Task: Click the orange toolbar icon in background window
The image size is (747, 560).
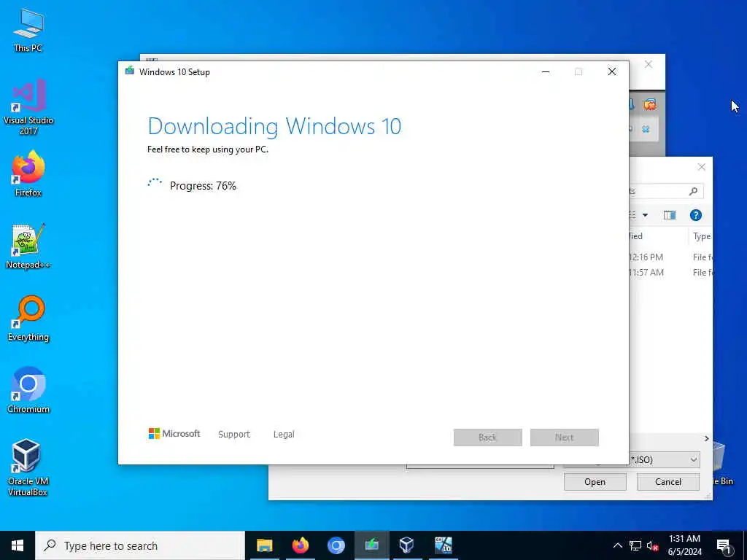Action: 649,104
